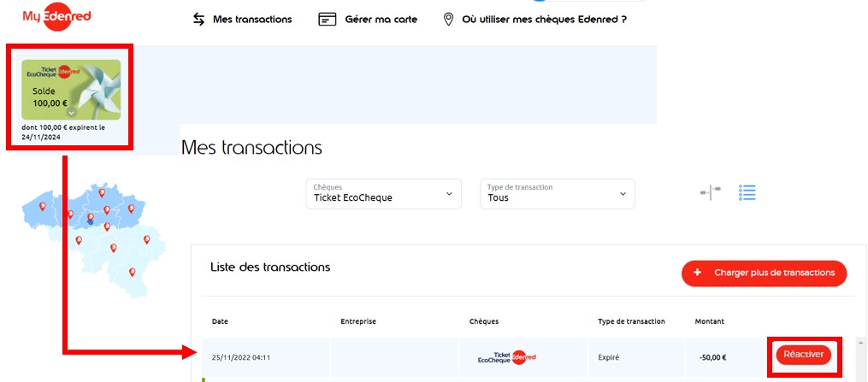Click the My Edenred logo
The height and width of the screenshot is (382, 868).
coord(56,16)
